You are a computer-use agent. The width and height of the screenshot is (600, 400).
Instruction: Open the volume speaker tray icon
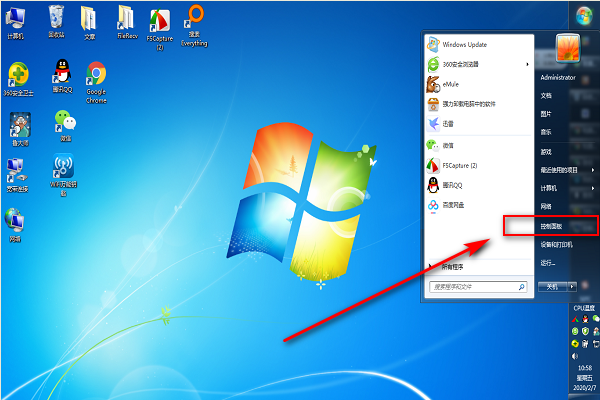[x=575, y=356]
